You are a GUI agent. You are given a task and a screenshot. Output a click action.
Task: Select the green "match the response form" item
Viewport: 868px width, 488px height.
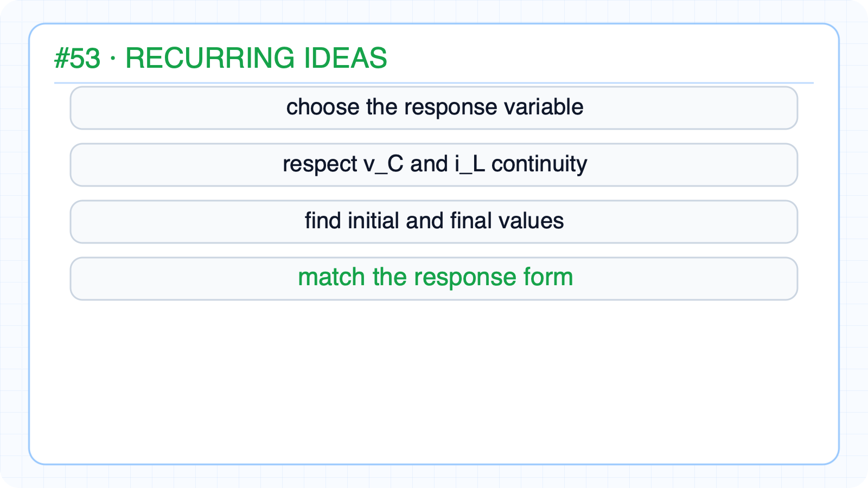tap(434, 279)
